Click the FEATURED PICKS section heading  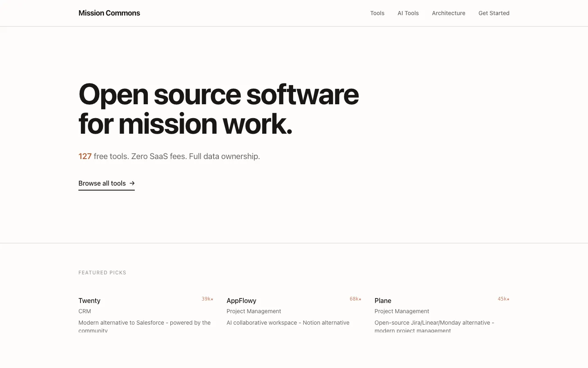[x=102, y=272]
